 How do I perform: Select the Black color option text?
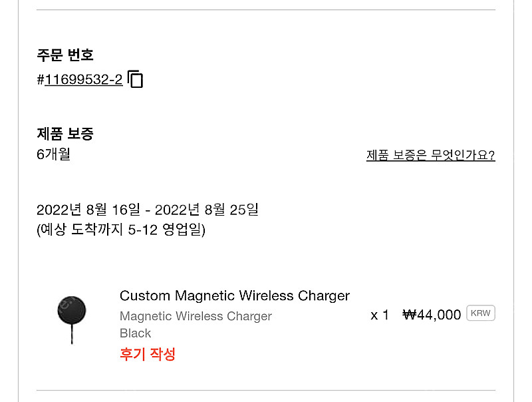tap(135, 333)
